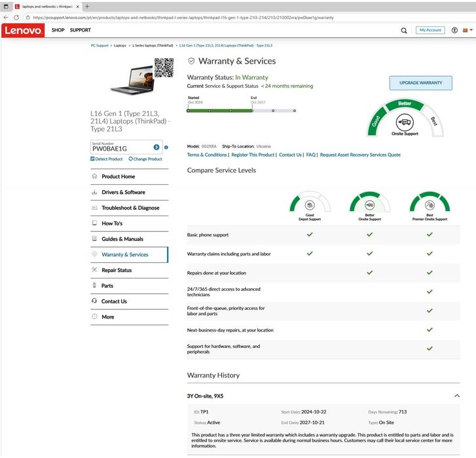Click the My Account button
This screenshot has height=458, width=476.
click(430, 30)
